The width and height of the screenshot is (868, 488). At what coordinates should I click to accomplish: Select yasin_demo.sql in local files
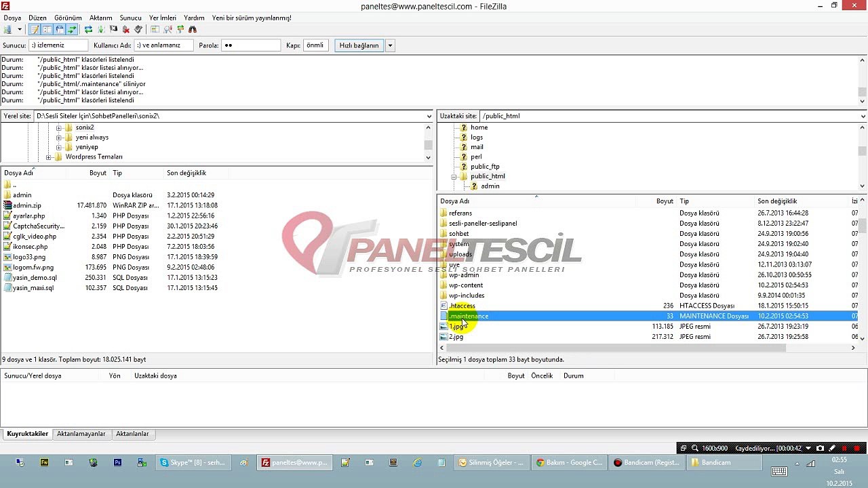coord(35,277)
